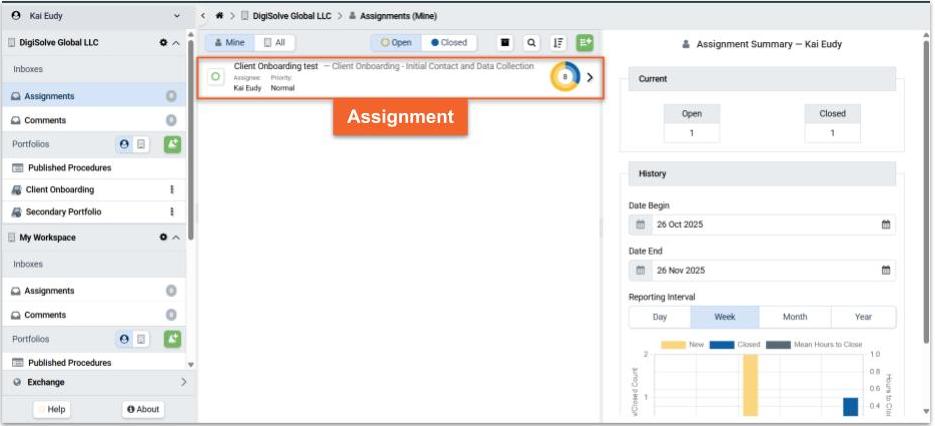Click the sort order icon in toolbar
The height and width of the screenshot is (426, 935).
[558, 43]
